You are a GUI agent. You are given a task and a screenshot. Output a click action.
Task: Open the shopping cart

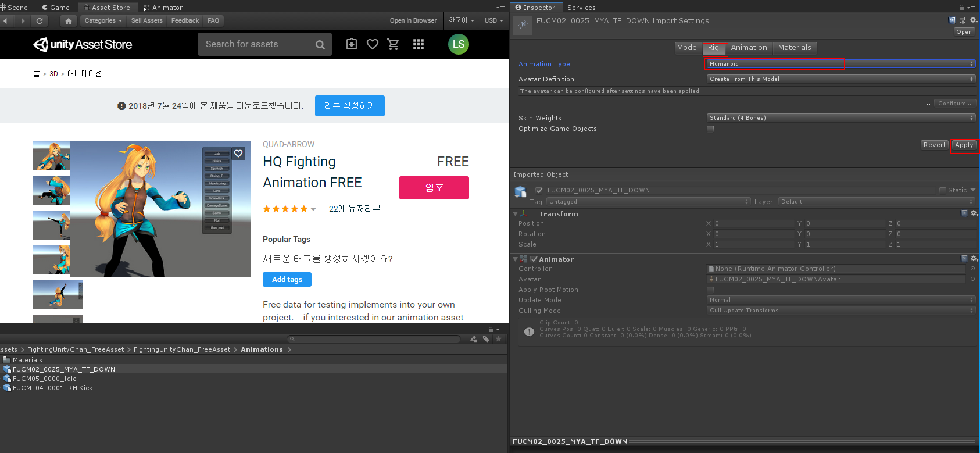(394, 44)
